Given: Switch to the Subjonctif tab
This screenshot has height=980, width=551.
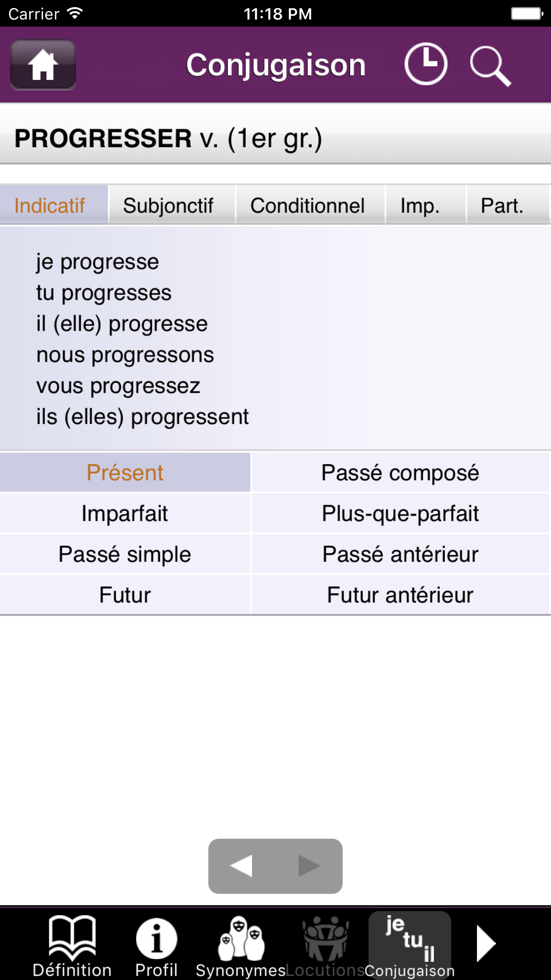Looking at the screenshot, I should click(169, 205).
